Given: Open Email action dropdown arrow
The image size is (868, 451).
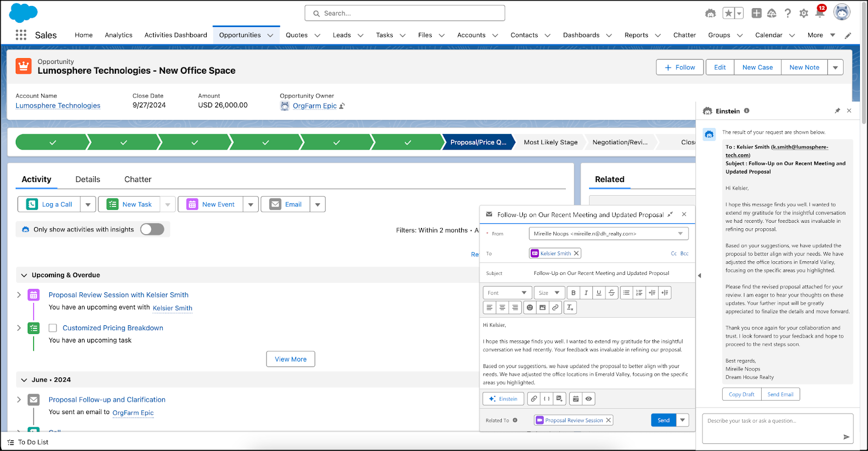Looking at the screenshot, I should click(317, 204).
